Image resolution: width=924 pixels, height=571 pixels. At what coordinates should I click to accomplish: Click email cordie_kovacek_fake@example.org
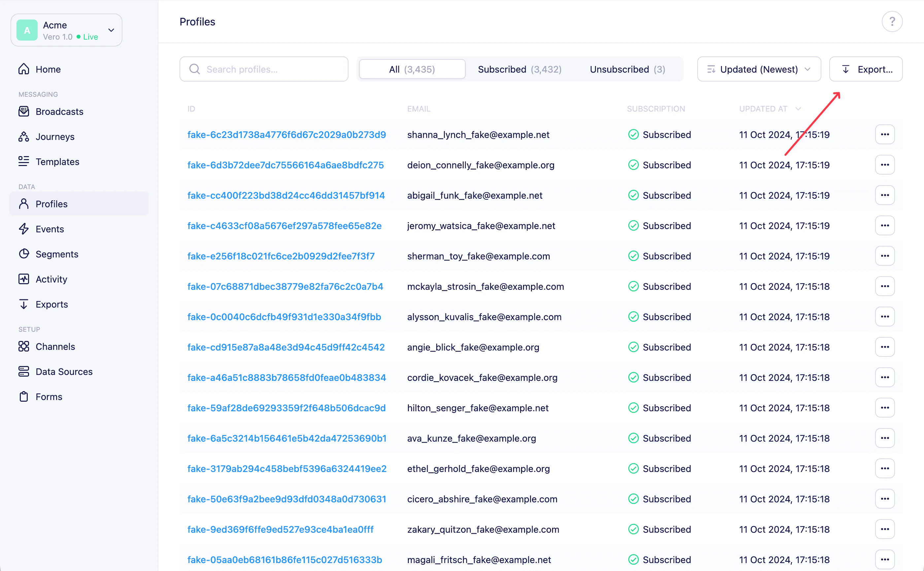[x=482, y=377]
